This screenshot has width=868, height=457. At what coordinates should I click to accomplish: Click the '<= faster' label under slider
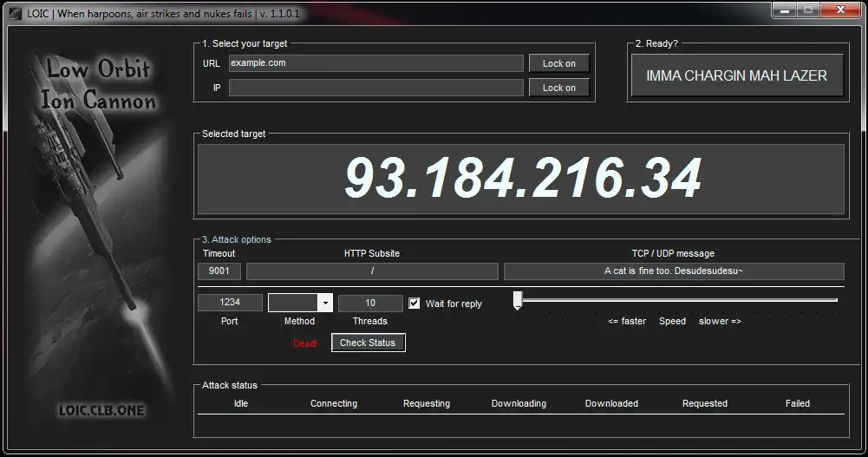pyautogui.click(x=627, y=321)
